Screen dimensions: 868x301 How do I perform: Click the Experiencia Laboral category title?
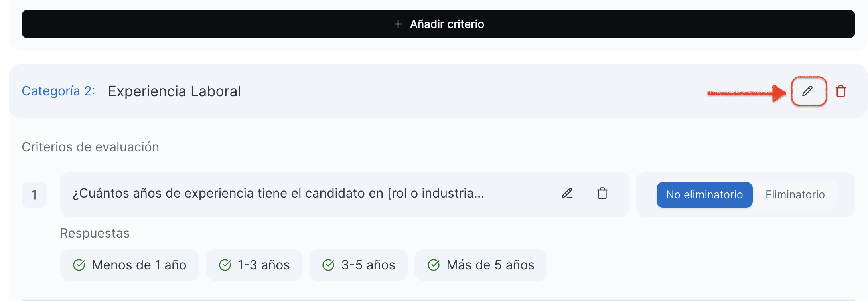pos(174,91)
